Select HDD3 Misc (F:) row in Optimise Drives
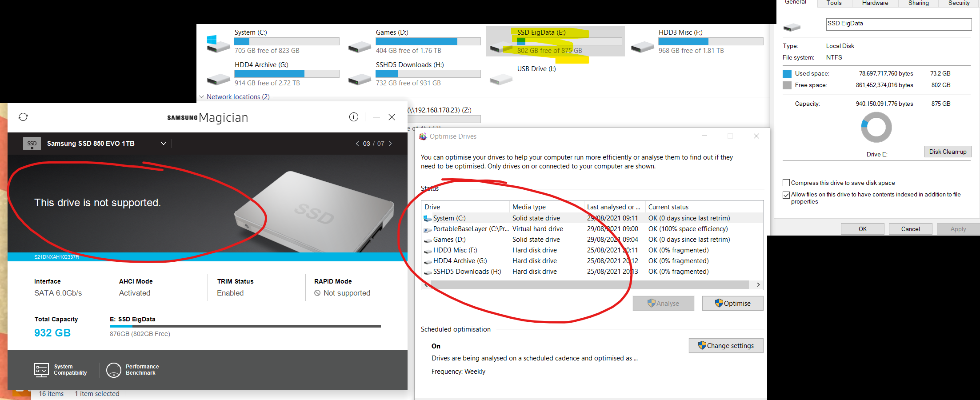 pos(592,250)
